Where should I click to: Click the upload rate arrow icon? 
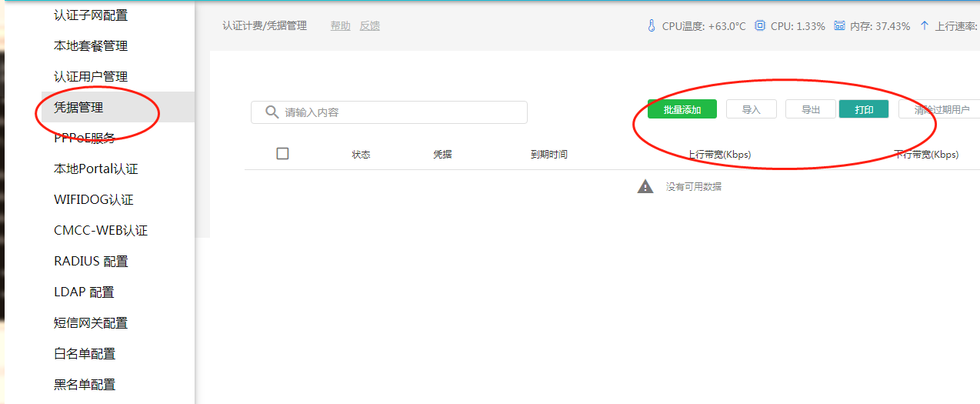pos(924,25)
